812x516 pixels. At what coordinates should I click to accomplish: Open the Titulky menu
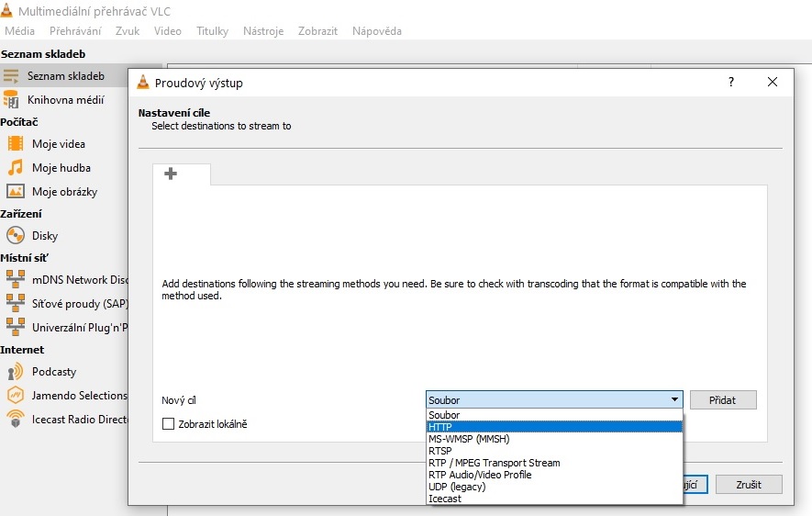(x=212, y=31)
